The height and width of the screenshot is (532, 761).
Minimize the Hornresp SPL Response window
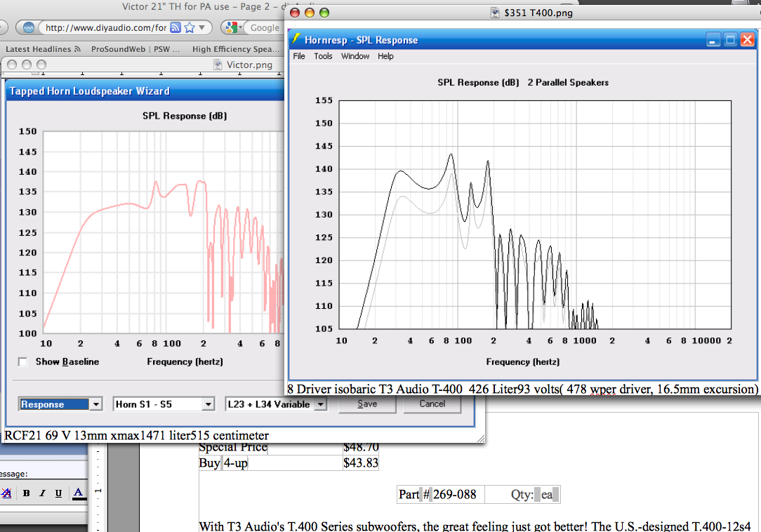(x=713, y=40)
